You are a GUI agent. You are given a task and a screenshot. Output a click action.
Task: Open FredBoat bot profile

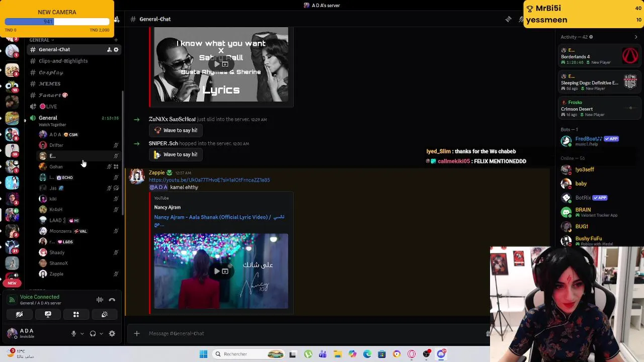[589, 141]
